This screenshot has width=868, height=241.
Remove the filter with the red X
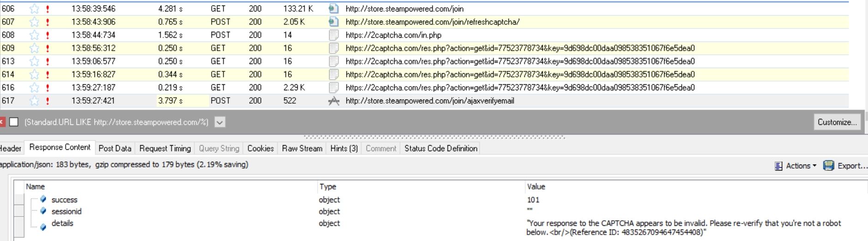pos(2,122)
